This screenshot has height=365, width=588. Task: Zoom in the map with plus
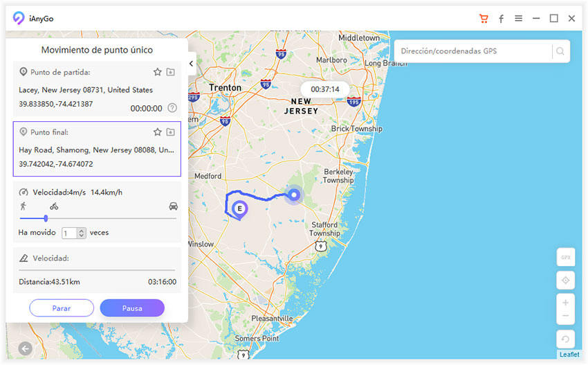coord(565,303)
